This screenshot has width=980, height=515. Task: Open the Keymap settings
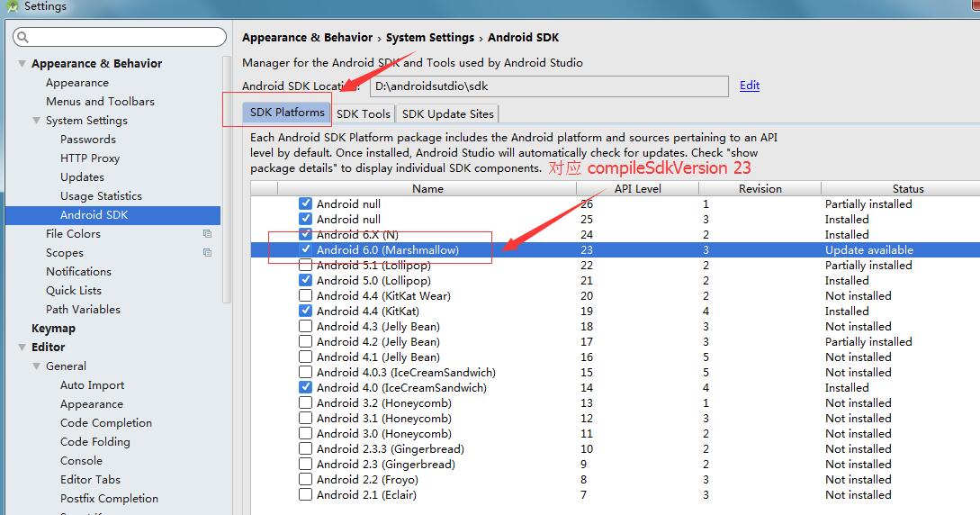(x=53, y=328)
